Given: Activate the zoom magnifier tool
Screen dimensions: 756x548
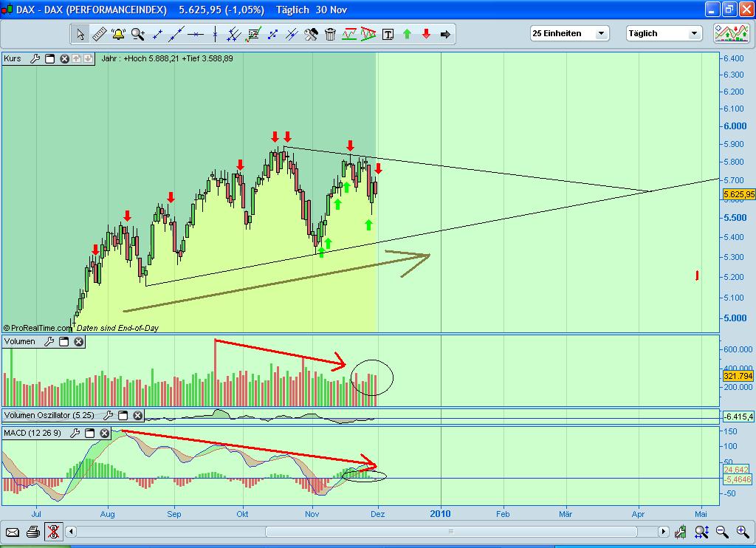Looking at the screenshot, I should (x=137, y=33).
